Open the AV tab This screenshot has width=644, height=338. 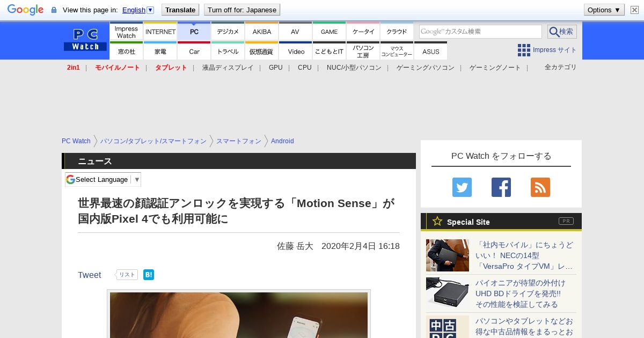[x=295, y=32]
